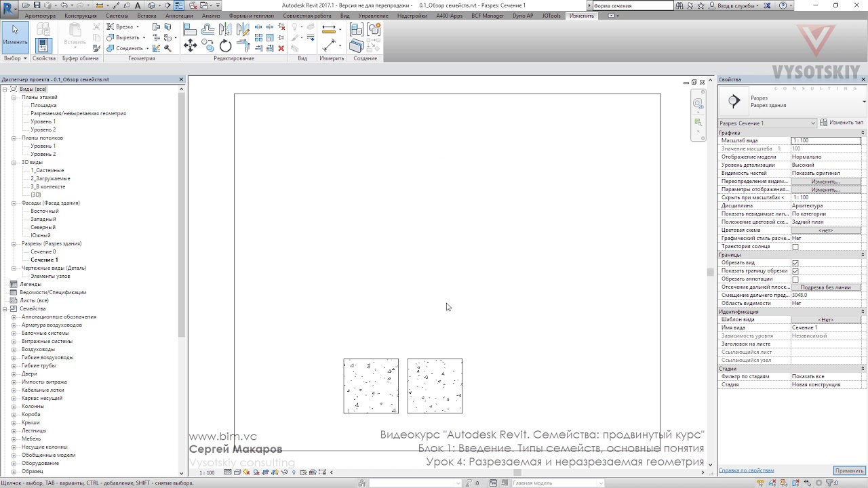The height and width of the screenshot is (488, 868).
Task: Click the Изменить тип button
Action: point(842,123)
